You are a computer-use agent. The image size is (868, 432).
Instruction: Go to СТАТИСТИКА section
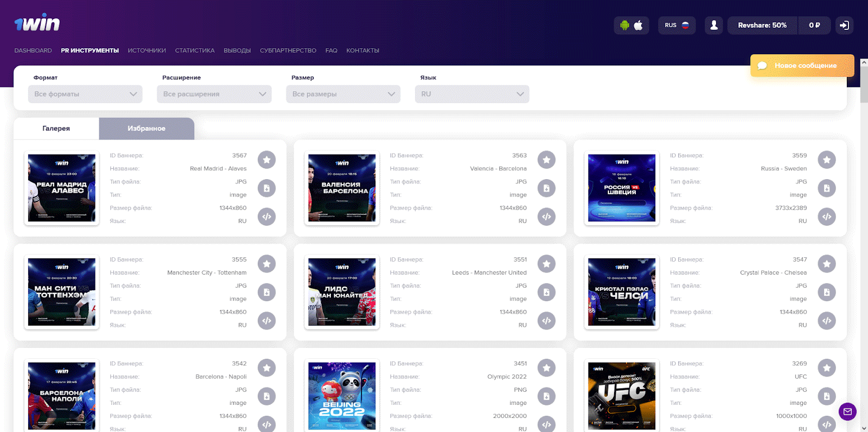pos(195,50)
